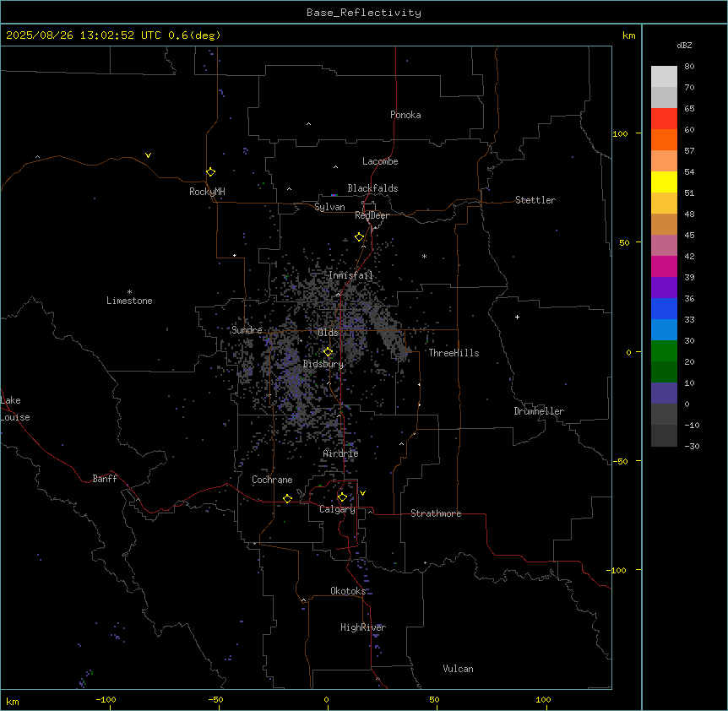The height and width of the screenshot is (711, 728).
Task: Click the Limestone label
Action: tap(129, 301)
